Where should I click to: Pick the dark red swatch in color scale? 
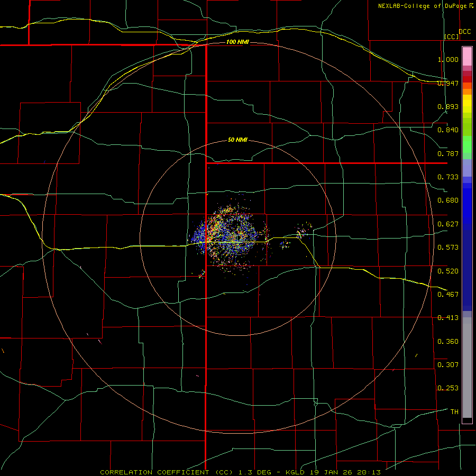coord(467,79)
